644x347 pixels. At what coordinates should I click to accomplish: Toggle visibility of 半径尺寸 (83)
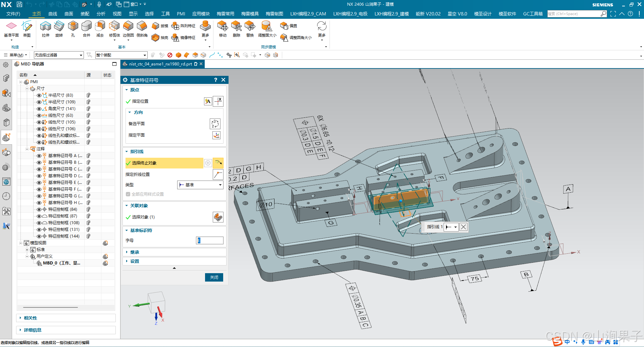click(39, 95)
